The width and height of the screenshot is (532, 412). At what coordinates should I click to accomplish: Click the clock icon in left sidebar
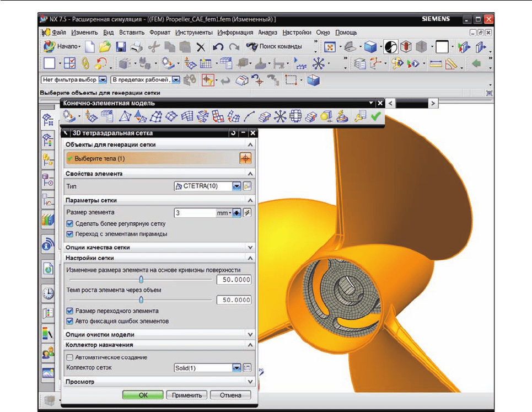48,293
